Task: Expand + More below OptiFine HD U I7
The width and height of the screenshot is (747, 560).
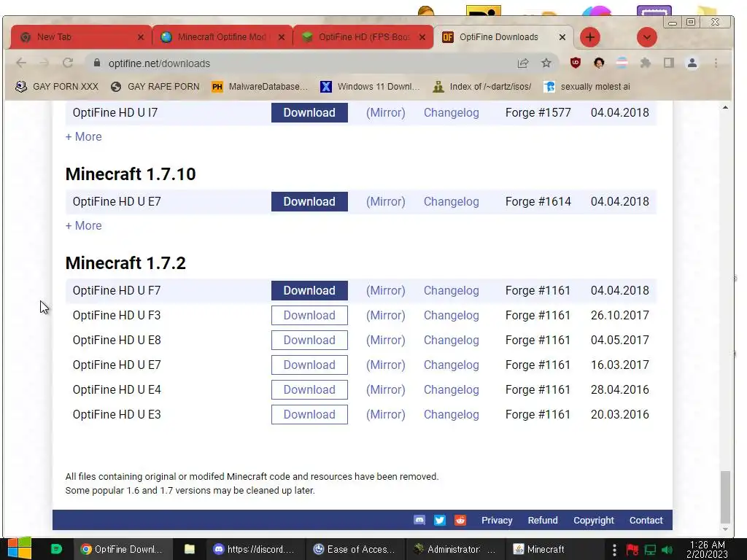Action: [x=83, y=136]
